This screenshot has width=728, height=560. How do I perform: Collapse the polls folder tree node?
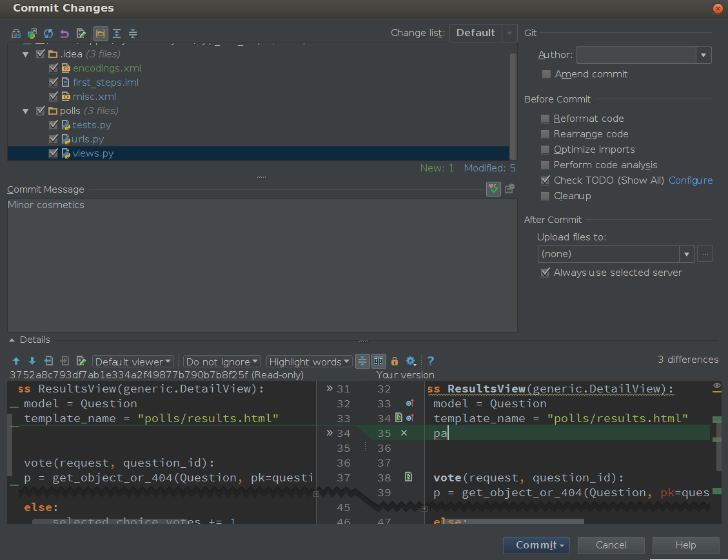(26, 111)
